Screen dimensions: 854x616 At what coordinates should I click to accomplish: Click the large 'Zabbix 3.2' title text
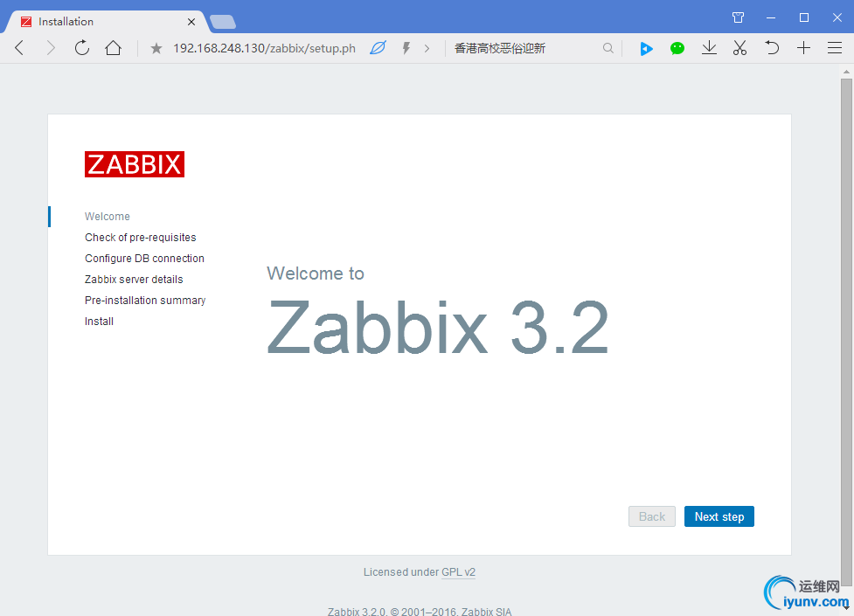click(437, 328)
